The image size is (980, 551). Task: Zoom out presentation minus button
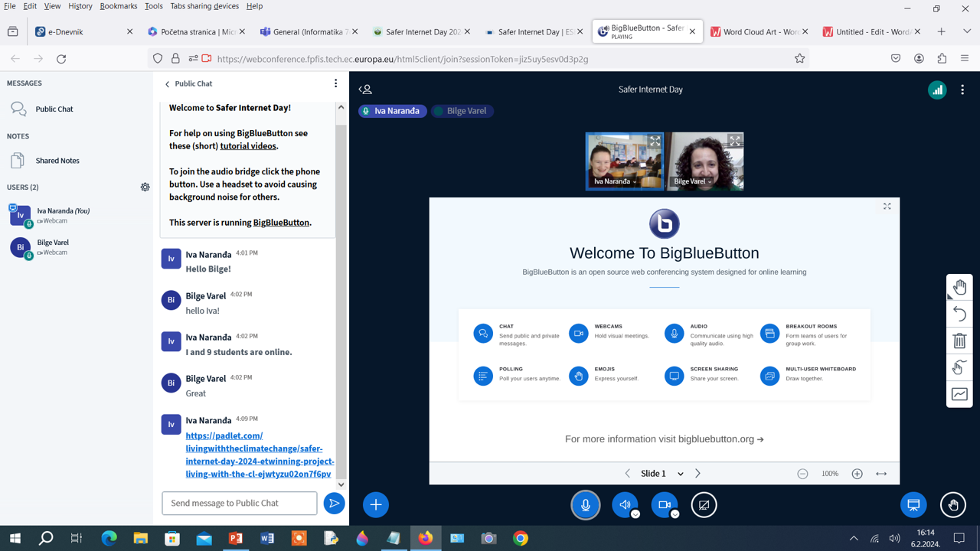tap(802, 474)
